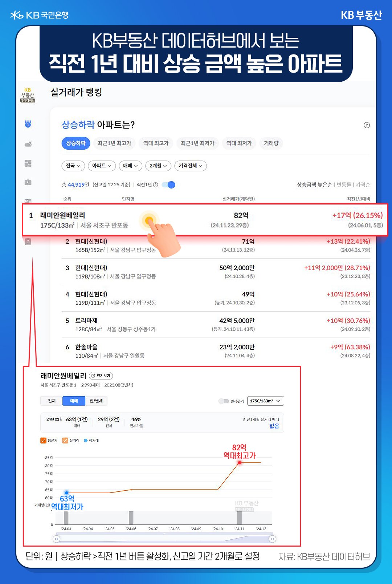Switch to the 역대 최고가 tab
Image resolution: width=392 pixels, height=584 pixels.
tap(156, 143)
